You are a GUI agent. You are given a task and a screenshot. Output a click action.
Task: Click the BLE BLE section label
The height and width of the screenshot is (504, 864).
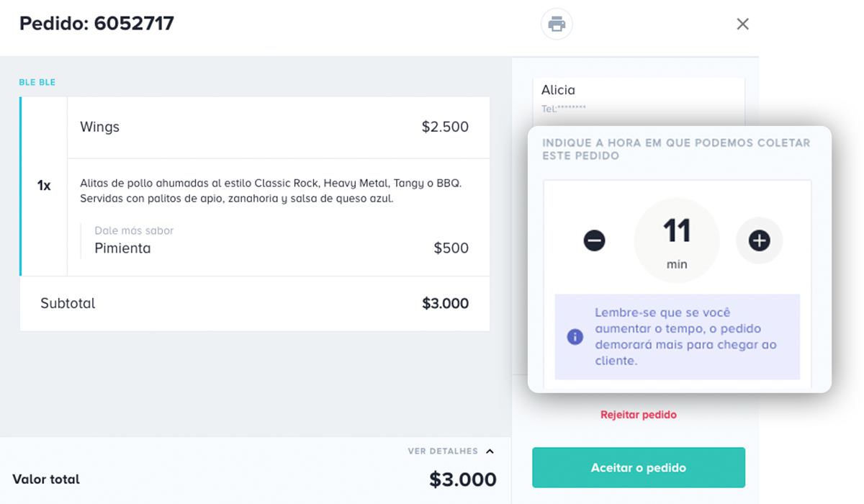click(x=37, y=83)
